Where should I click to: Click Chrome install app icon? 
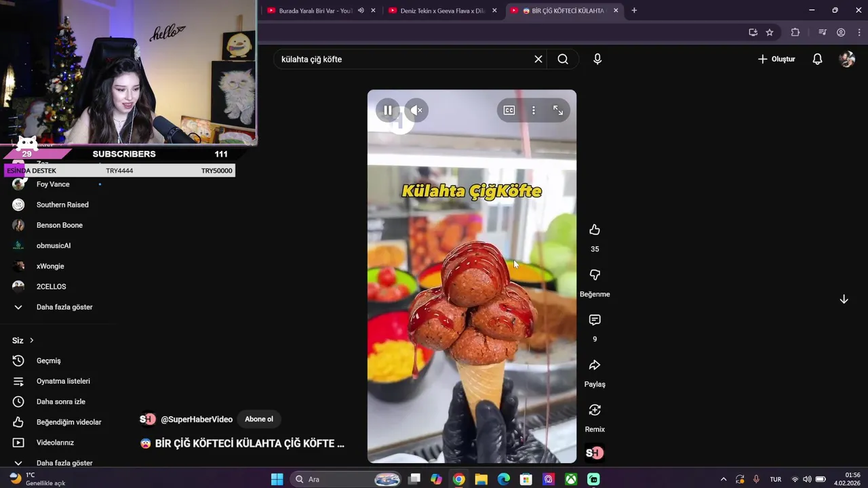click(x=753, y=32)
